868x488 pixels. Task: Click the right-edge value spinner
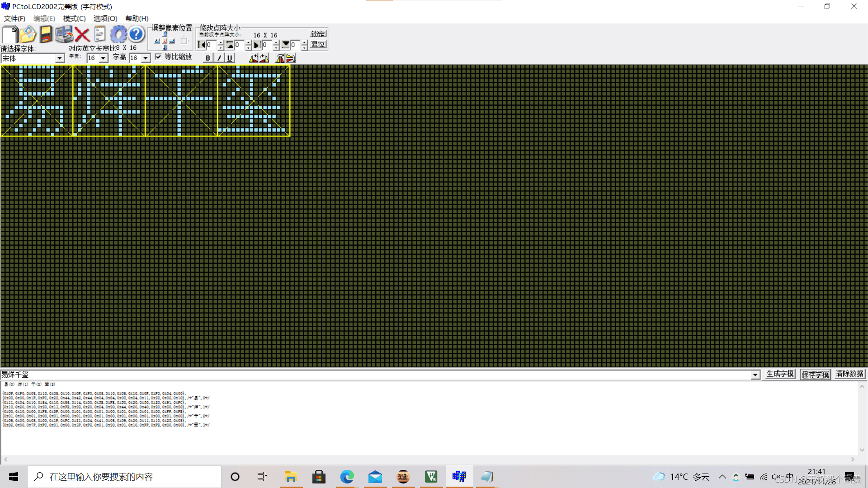[276, 45]
